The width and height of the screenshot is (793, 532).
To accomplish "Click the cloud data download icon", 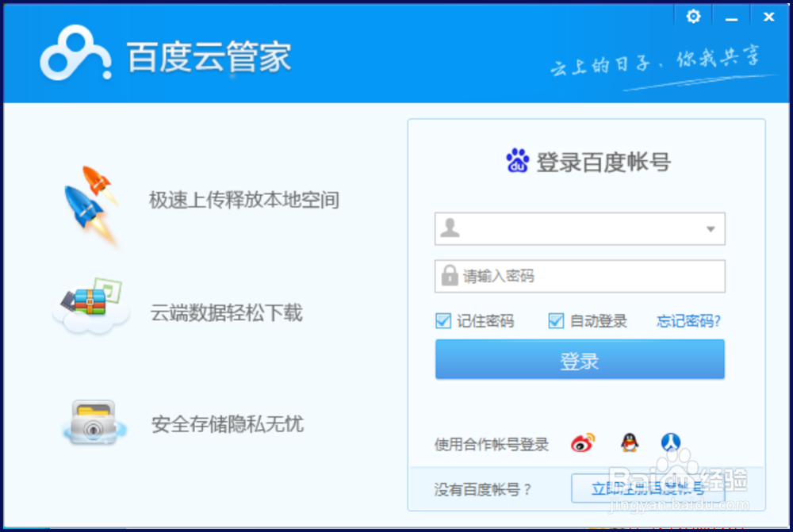I will [x=90, y=306].
